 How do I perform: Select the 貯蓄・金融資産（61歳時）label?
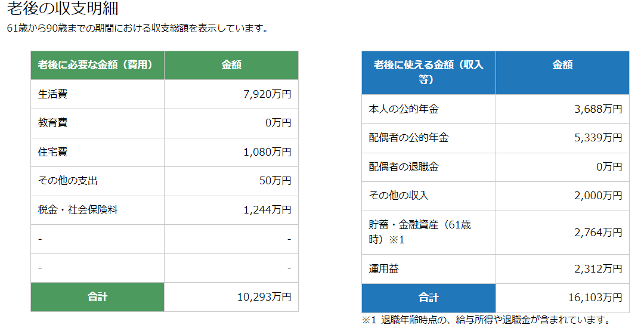point(420,232)
